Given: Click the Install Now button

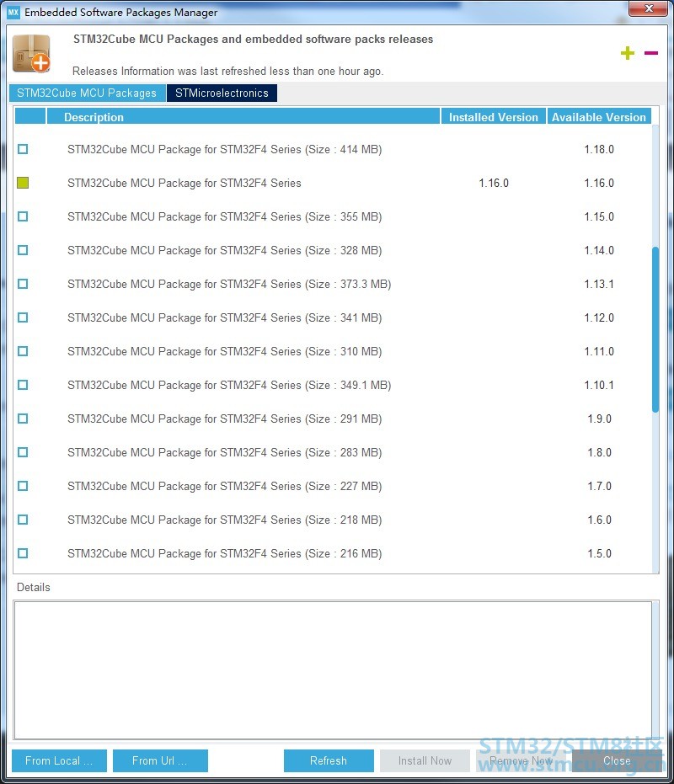Looking at the screenshot, I should (x=425, y=760).
